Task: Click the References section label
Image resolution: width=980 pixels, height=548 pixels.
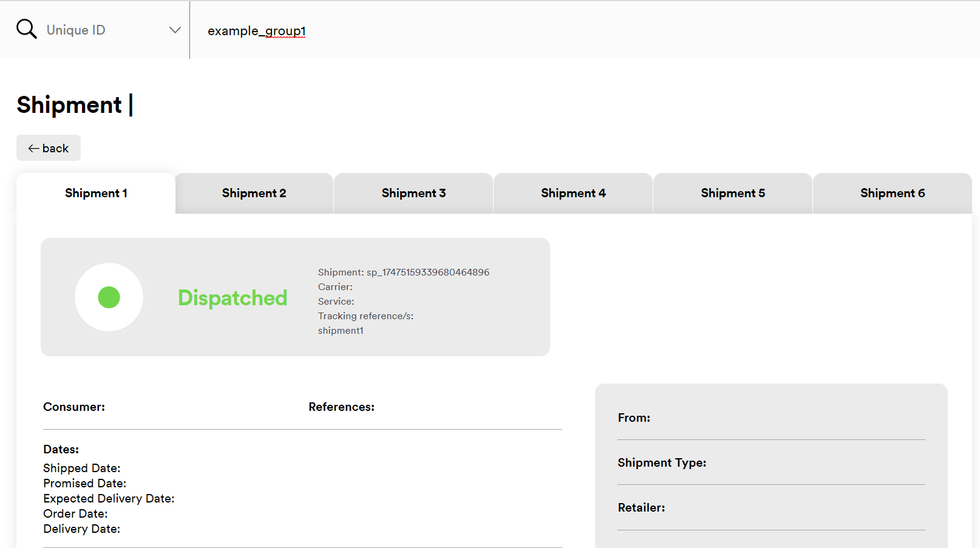Action: pyautogui.click(x=341, y=407)
